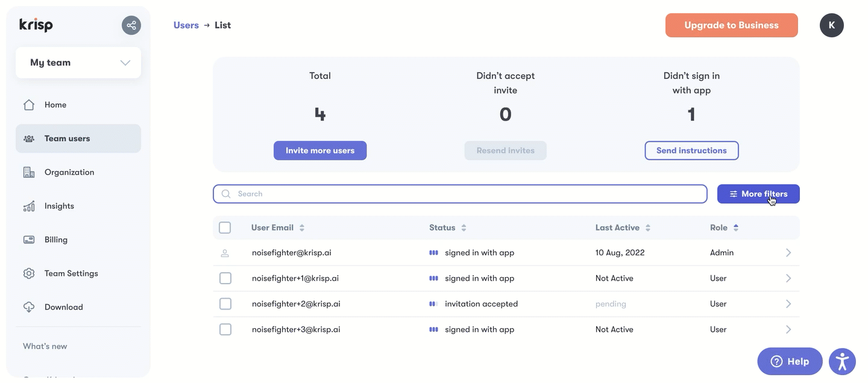The height and width of the screenshot is (383, 868).
Task: Click the email noisefighter+3@krisp.ai
Action: point(296,329)
